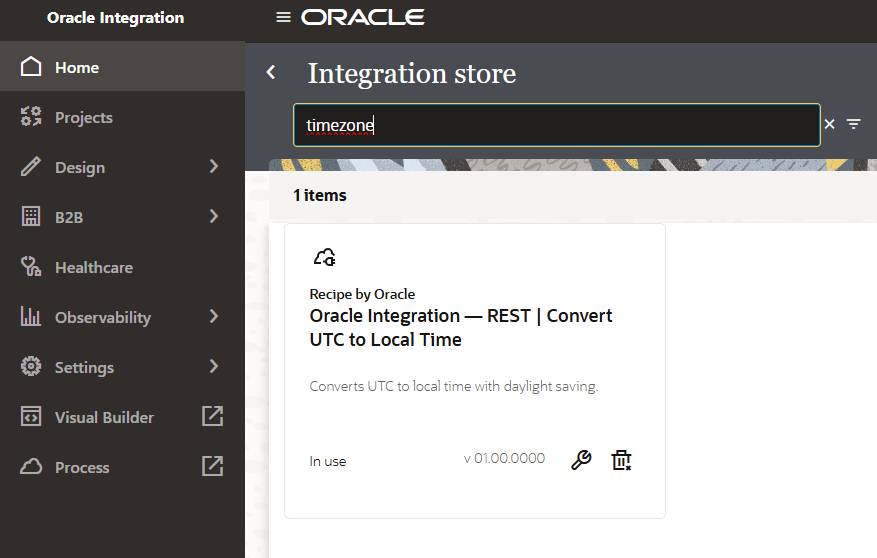Click the configure wrench icon on recipe
Screen dimensions: 877x558
pos(581,460)
